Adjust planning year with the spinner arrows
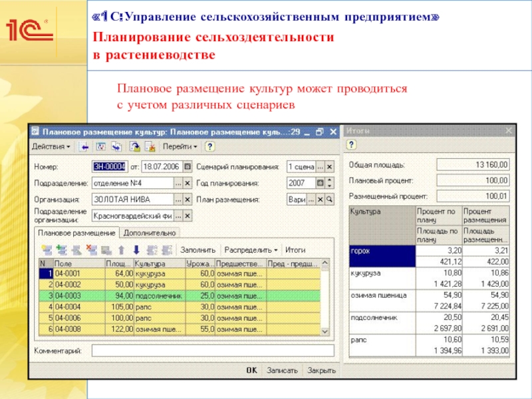This screenshot has width=532, height=399. point(329,184)
